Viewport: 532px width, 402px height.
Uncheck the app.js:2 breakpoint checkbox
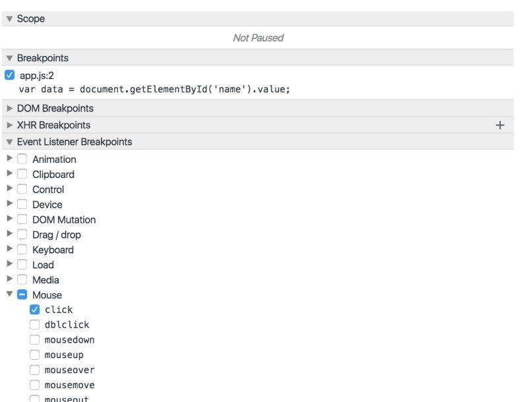9,75
